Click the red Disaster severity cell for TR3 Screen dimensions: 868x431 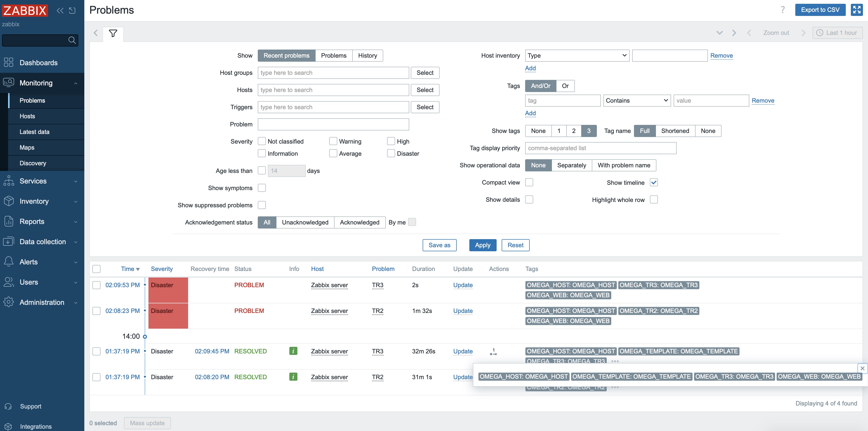point(168,289)
